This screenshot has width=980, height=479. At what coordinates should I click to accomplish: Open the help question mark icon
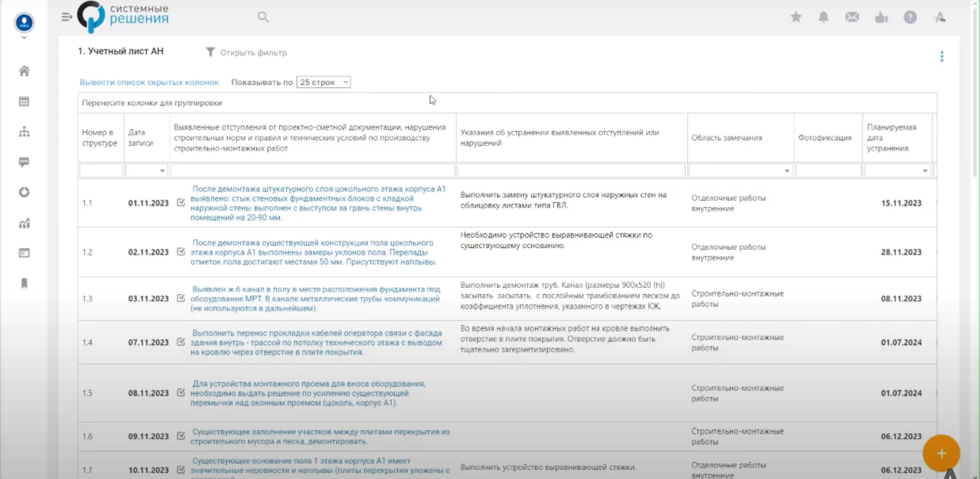coord(910,17)
